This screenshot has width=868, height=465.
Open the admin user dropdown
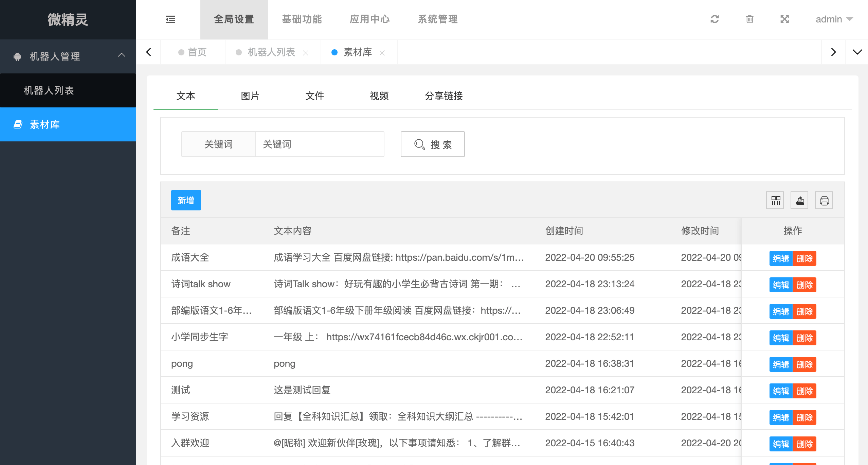[x=834, y=19]
